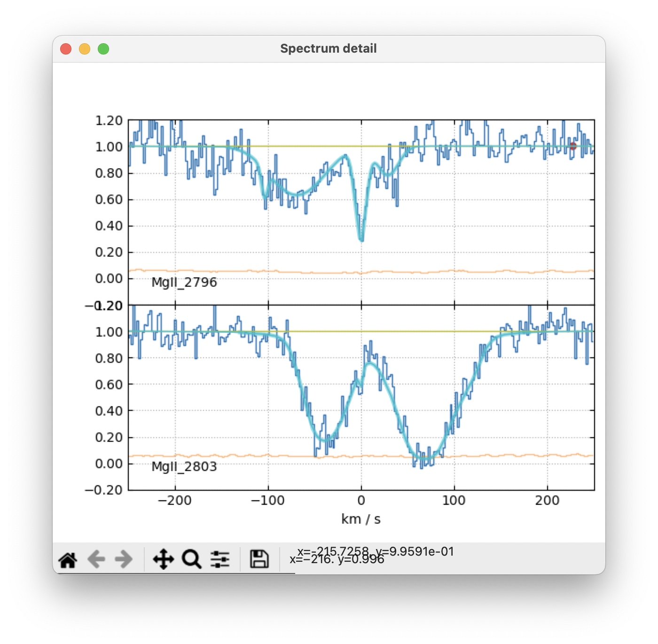Viewport: 658px width, 644px height.
Task: Select the Pan tool cross-arrow icon
Action: 164,559
